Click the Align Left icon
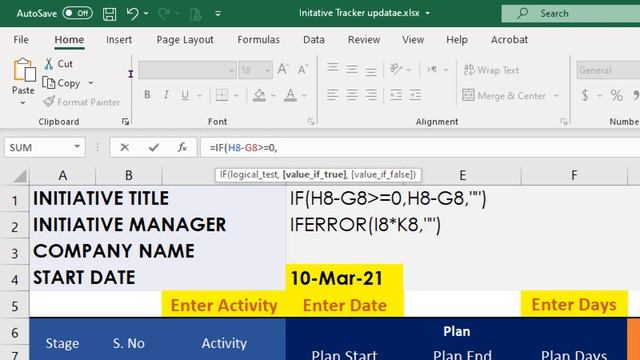The image size is (640, 360). tap(332, 95)
